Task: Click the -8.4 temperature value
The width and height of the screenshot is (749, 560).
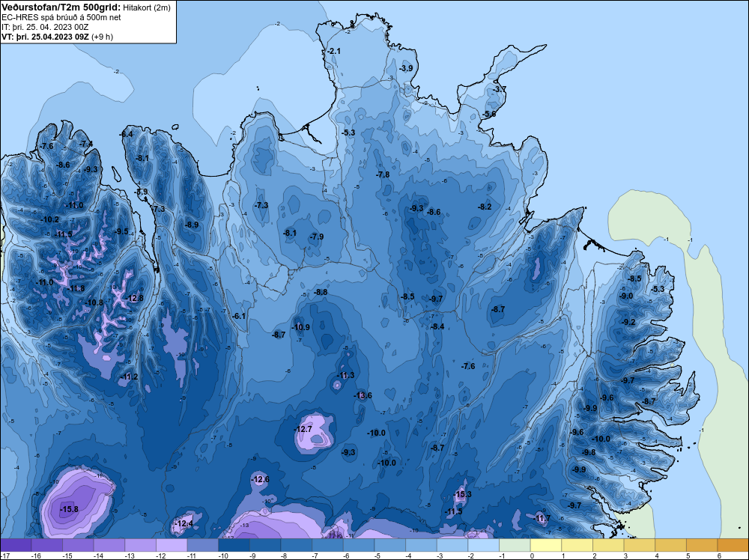Action: pyautogui.click(x=437, y=326)
